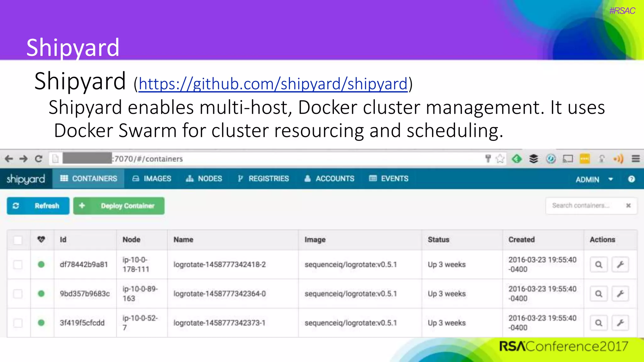
Task: Inspect container 9bd357b9683c with magnifier
Action: pyautogui.click(x=599, y=294)
